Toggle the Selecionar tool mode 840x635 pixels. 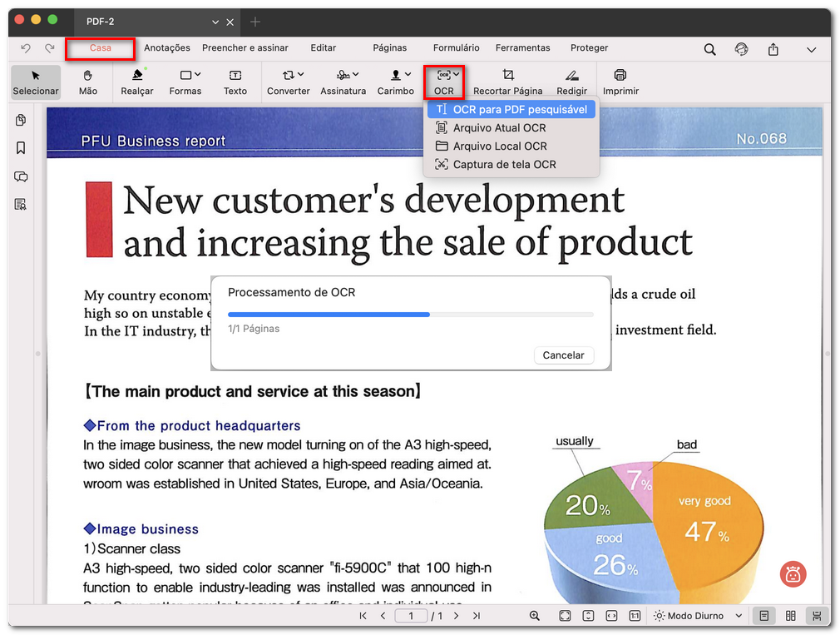click(35, 82)
